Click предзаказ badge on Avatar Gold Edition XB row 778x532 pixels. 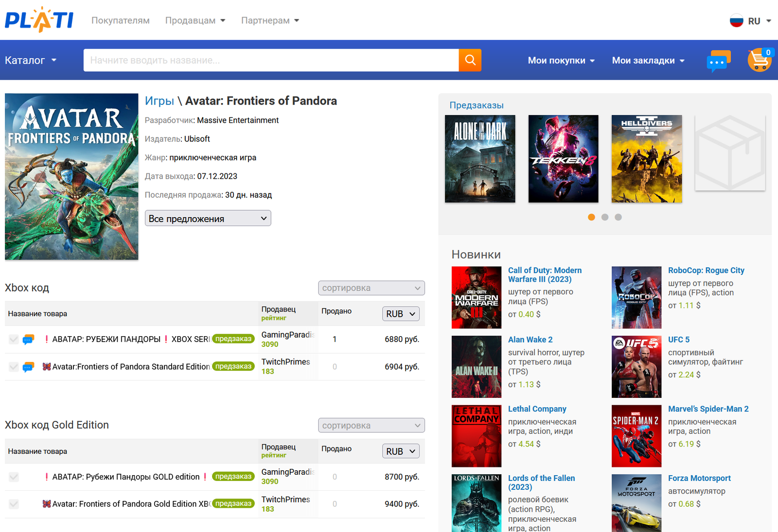click(x=233, y=504)
